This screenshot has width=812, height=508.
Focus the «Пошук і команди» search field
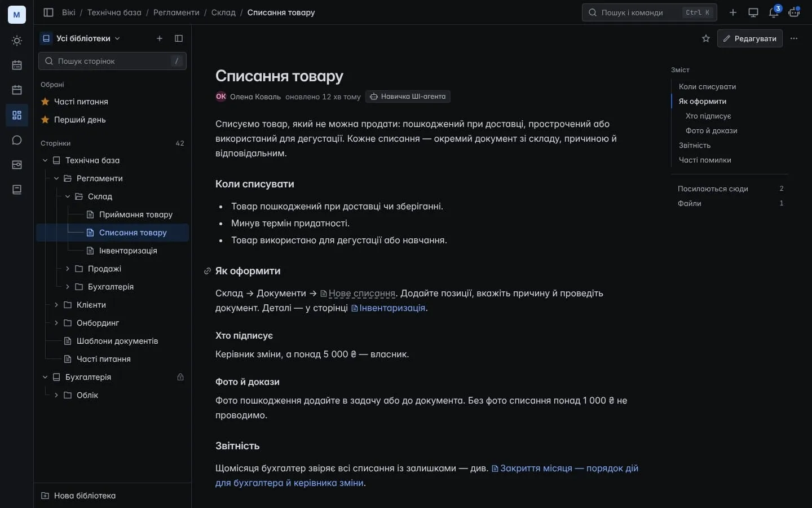click(650, 12)
